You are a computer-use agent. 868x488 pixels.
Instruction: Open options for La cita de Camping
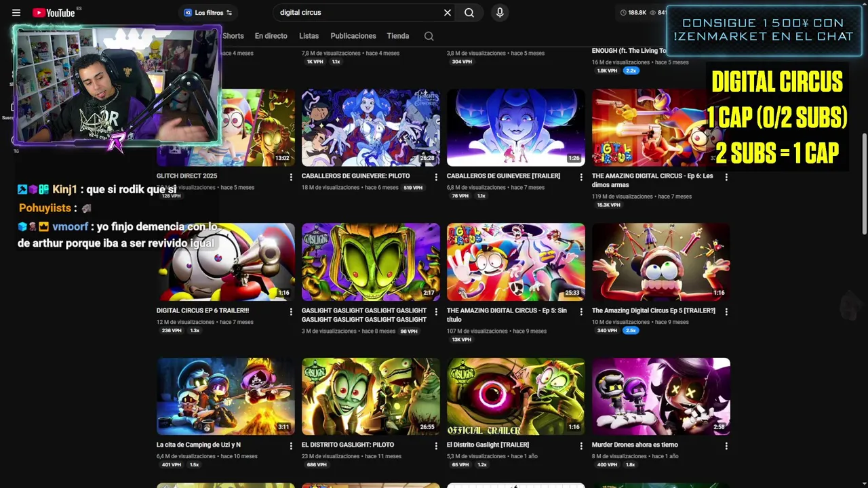pyautogui.click(x=291, y=446)
